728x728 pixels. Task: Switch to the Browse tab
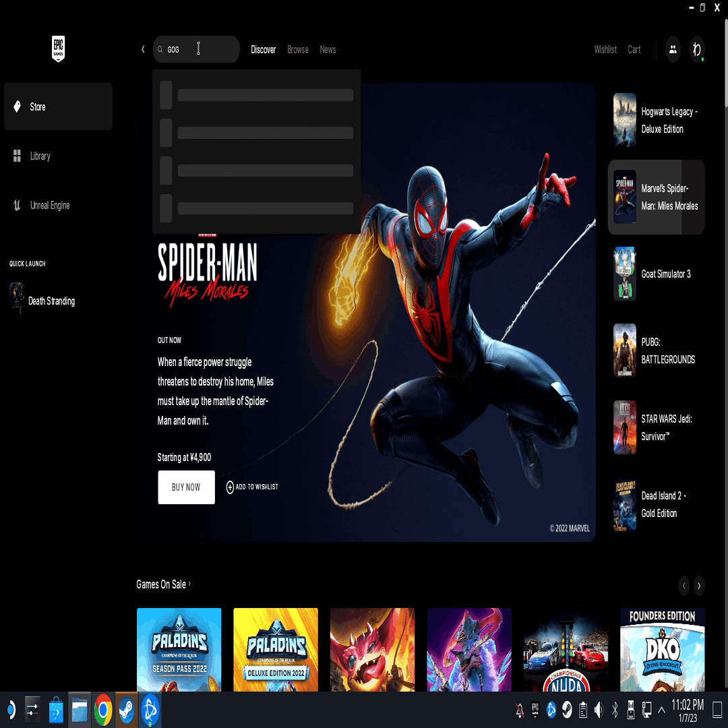point(298,50)
